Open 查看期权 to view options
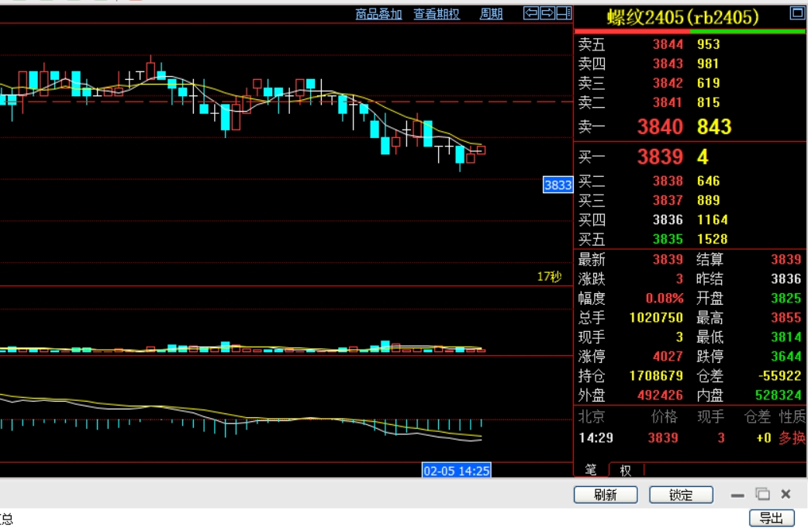Screen dimensions: 808x532 coord(436,14)
